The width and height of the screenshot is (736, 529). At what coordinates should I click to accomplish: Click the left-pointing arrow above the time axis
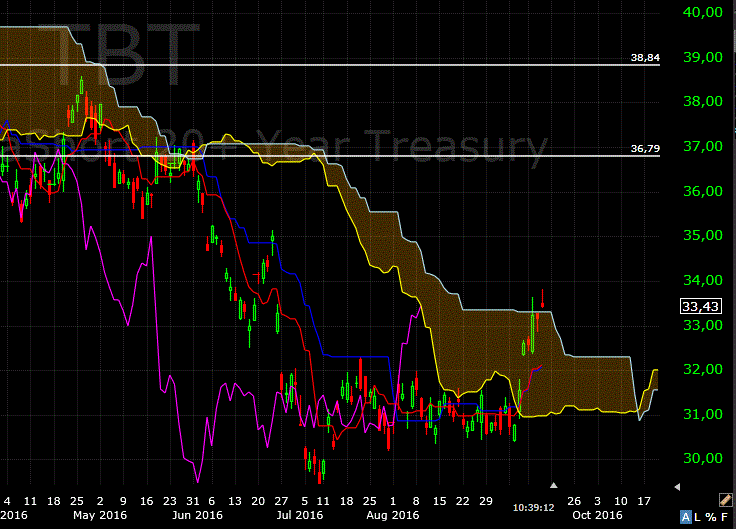(x=677, y=487)
